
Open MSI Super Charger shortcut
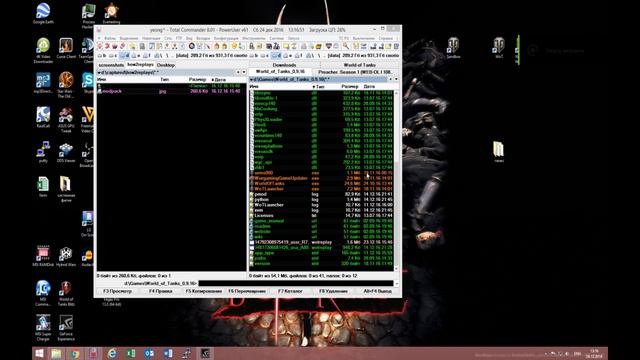[43, 327]
